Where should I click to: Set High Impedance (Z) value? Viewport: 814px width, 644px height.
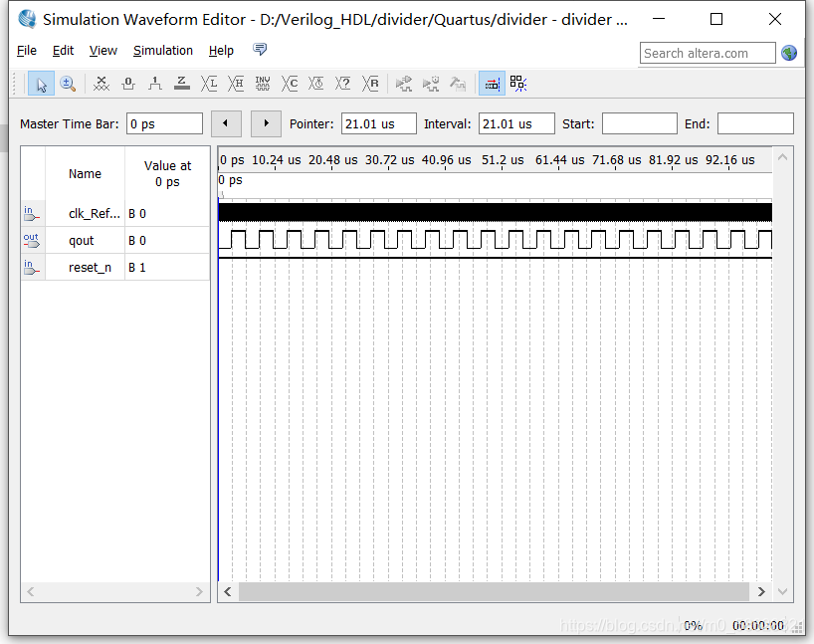click(182, 84)
